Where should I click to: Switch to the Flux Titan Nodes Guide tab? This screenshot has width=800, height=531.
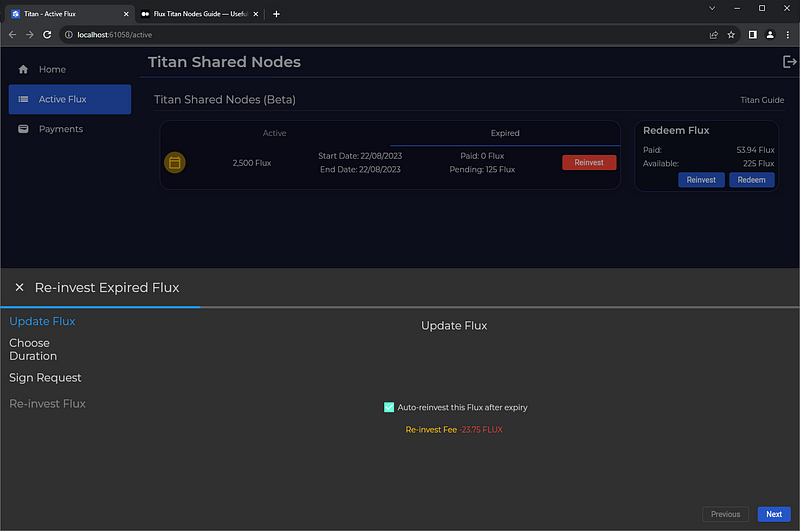pyautogui.click(x=195, y=14)
